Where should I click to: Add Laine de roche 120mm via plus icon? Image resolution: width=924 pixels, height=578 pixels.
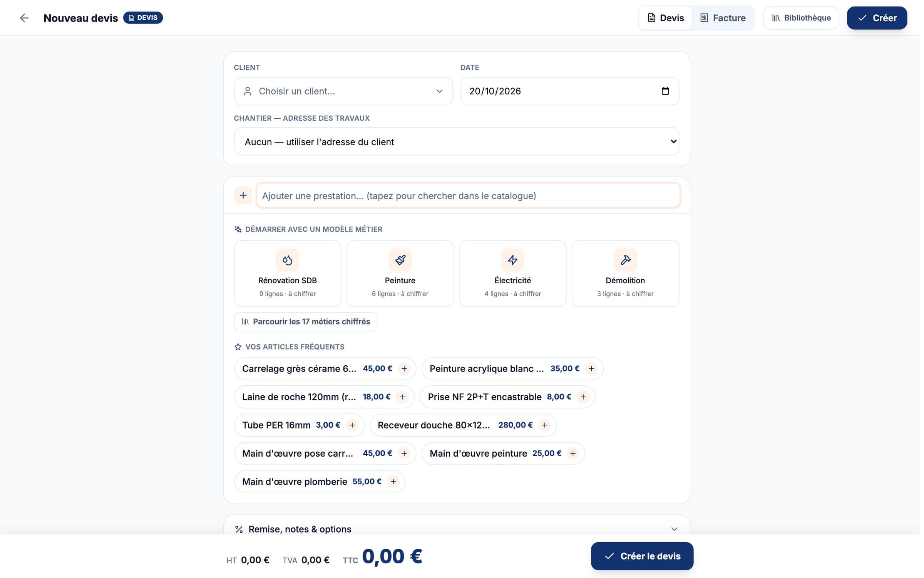402,397
